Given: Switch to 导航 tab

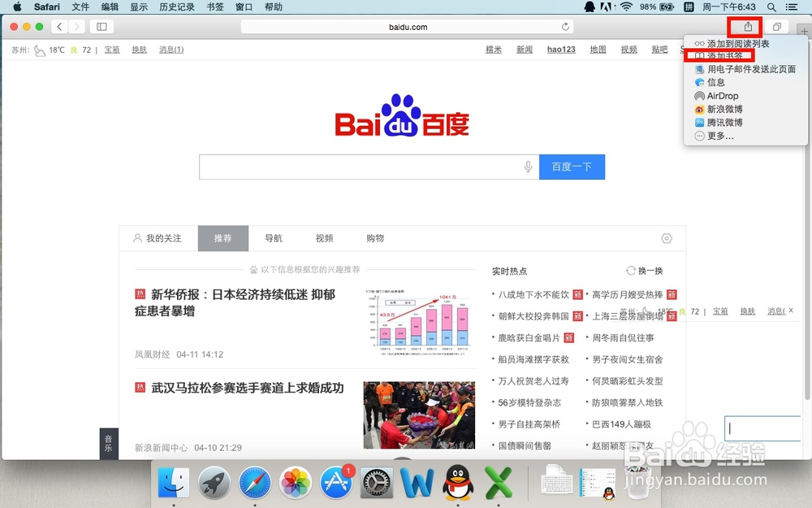Looking at the screenshot, I should (274, 238).
